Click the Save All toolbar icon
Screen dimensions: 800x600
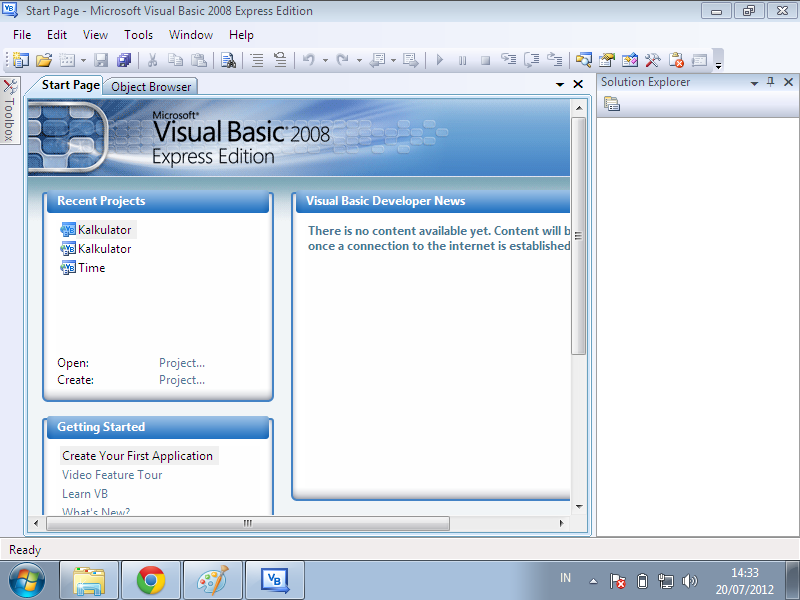pos(124,60)
